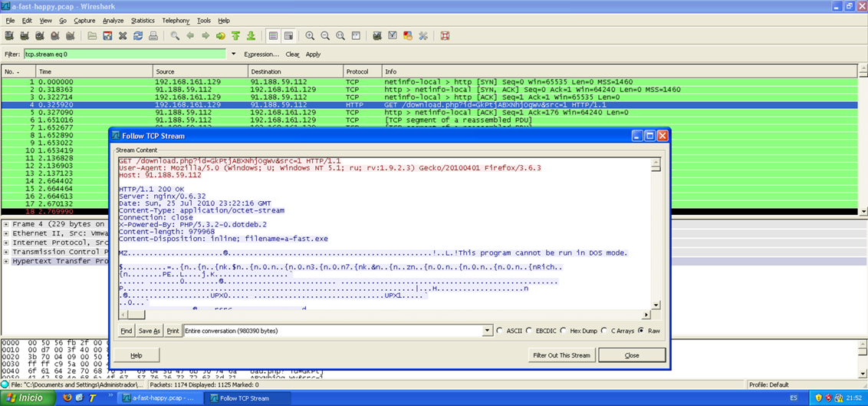The image size is (868, 406).
Task: Click the start new capture icon
Action: pos(39,35)
